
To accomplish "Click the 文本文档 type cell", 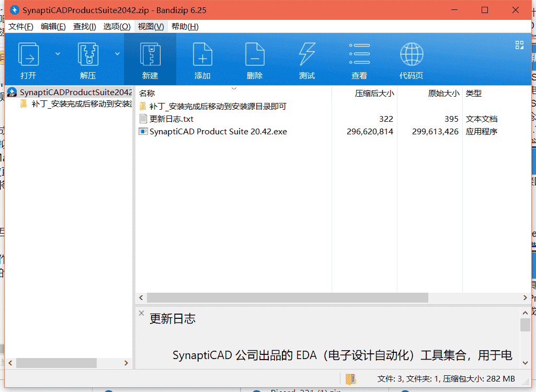I will pos(481,119).
